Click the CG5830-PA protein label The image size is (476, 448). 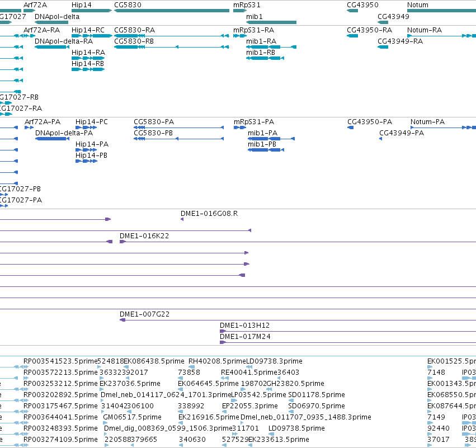(x=154, y=122)
